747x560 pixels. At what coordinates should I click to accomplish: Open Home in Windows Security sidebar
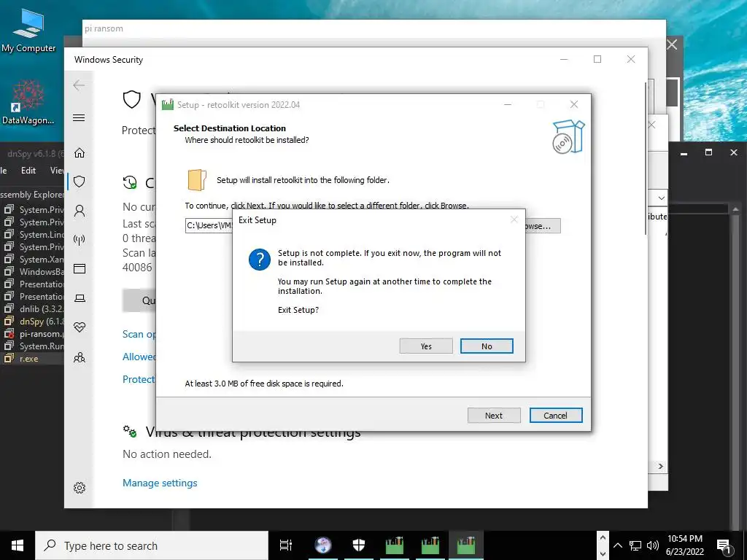click(80, 152)
